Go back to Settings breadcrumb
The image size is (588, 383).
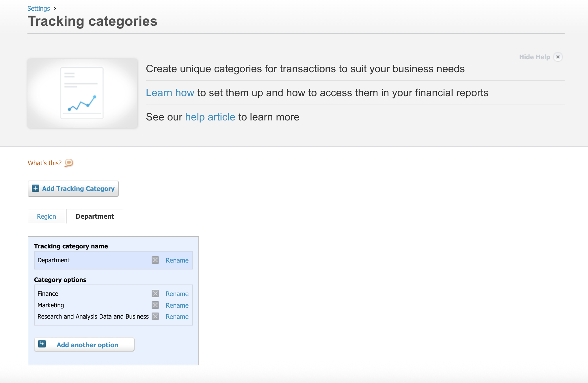click(38, 8)
